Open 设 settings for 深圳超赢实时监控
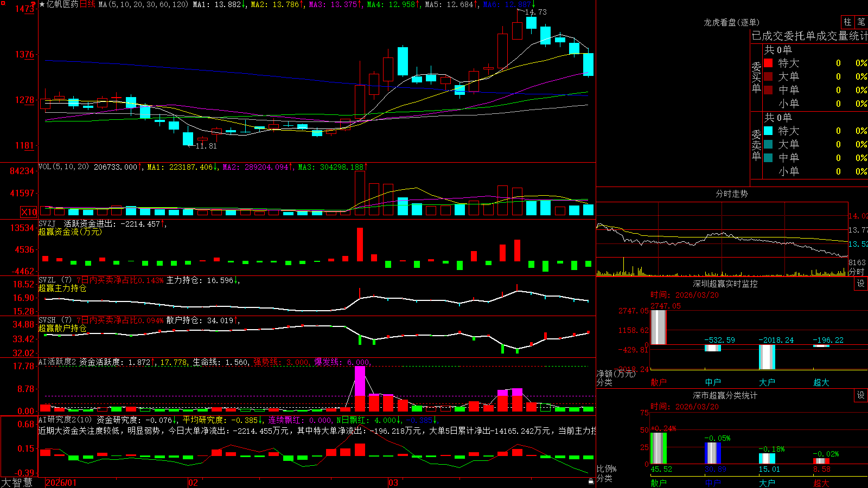 pyautogui.click(x=861, y=284)
